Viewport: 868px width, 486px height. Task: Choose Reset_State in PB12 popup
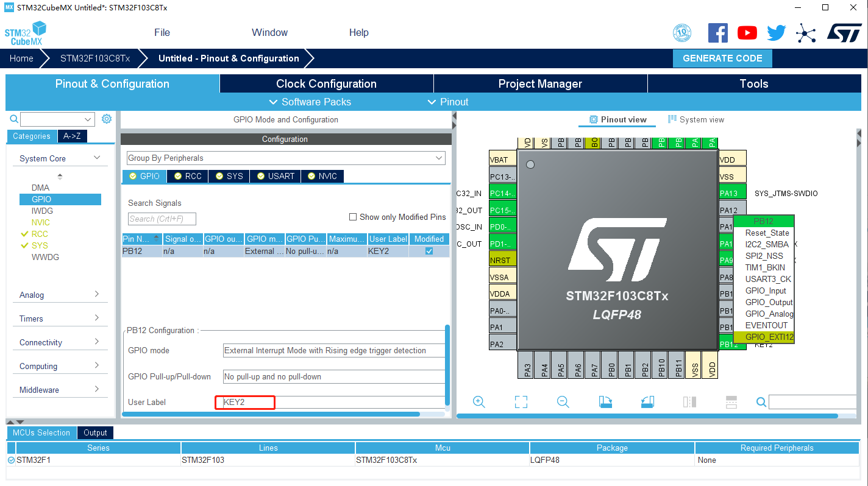pos(767,233)
